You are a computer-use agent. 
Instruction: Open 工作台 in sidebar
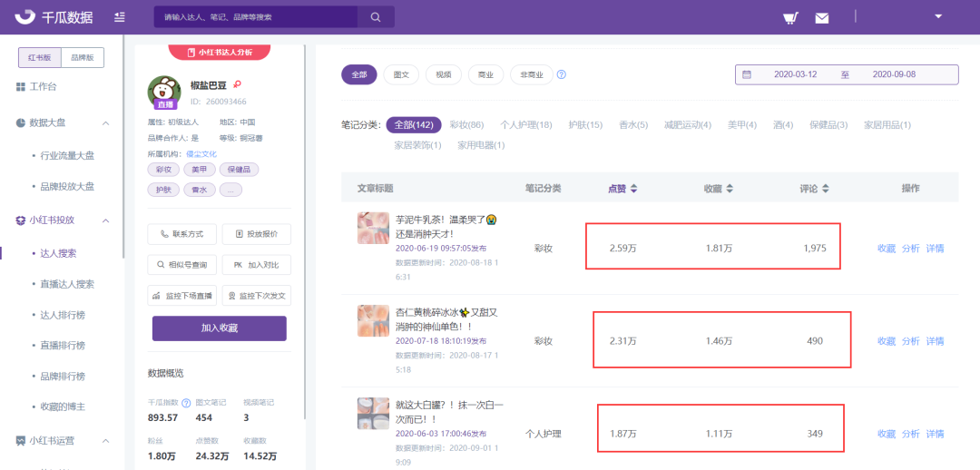pos(36,87)
